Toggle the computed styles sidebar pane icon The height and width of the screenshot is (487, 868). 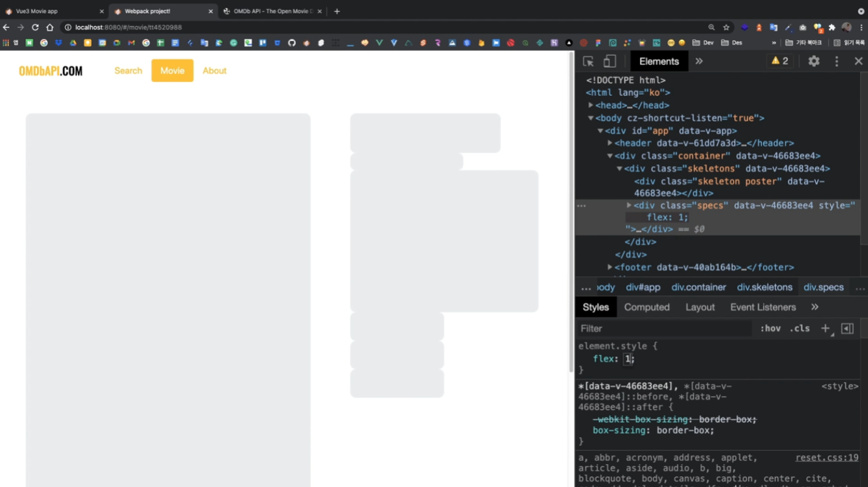coord(847,329)
